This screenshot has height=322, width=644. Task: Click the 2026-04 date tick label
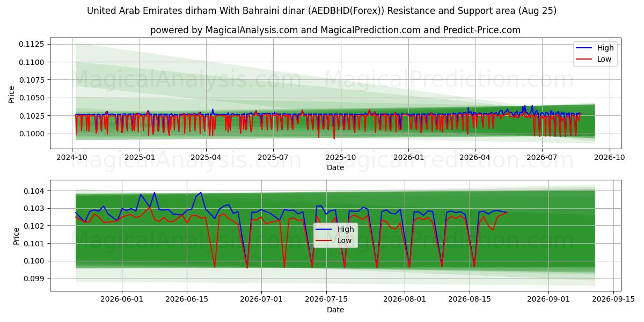pos(475,158)
